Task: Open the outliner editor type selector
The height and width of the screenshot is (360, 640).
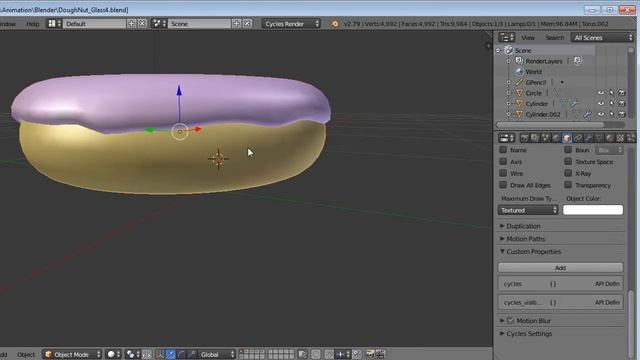Action: click(x=507, y=38)
